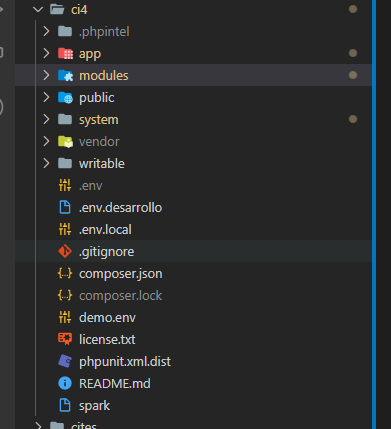Select the vendor folder label
The image size is (391, 429).
tap(99, 142)
